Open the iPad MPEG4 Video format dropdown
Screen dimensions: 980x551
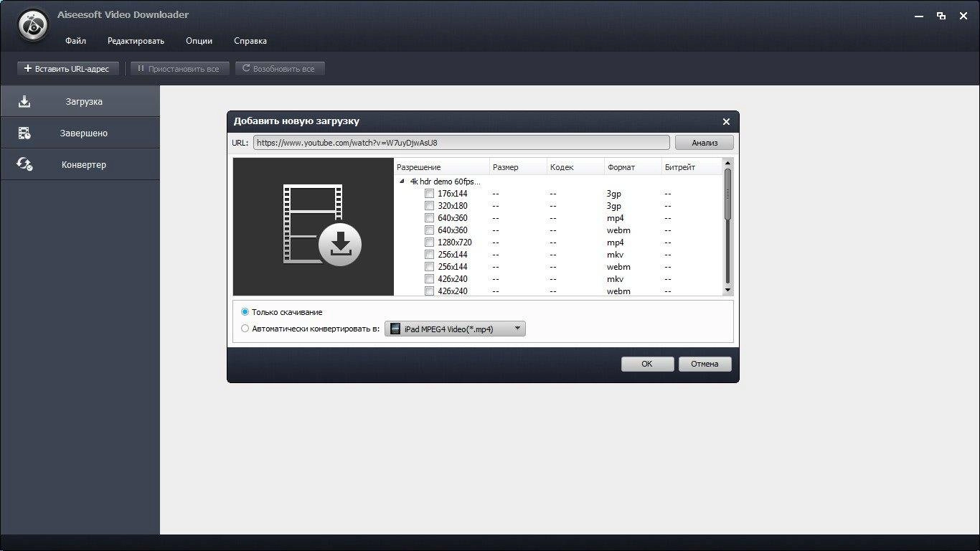(x=456, y=329)
